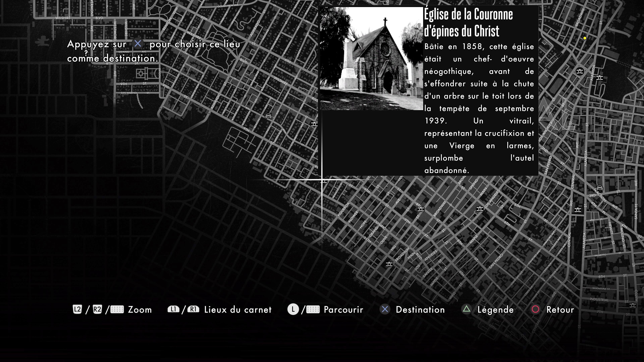644x362 pixels.
Task: Click the FRANCISCO ST. label
Action: [x=337, y=190]
